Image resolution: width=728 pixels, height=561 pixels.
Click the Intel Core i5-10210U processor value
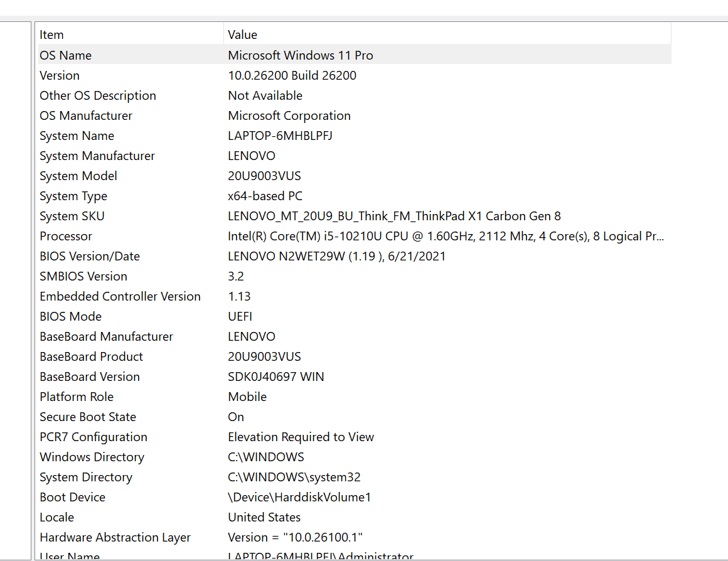tap(446, 236)
